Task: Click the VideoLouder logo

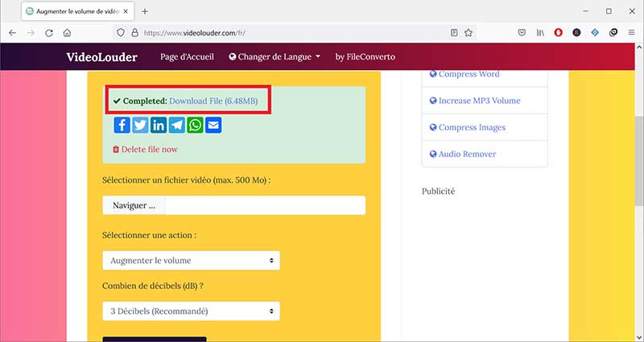Action: 102,56
